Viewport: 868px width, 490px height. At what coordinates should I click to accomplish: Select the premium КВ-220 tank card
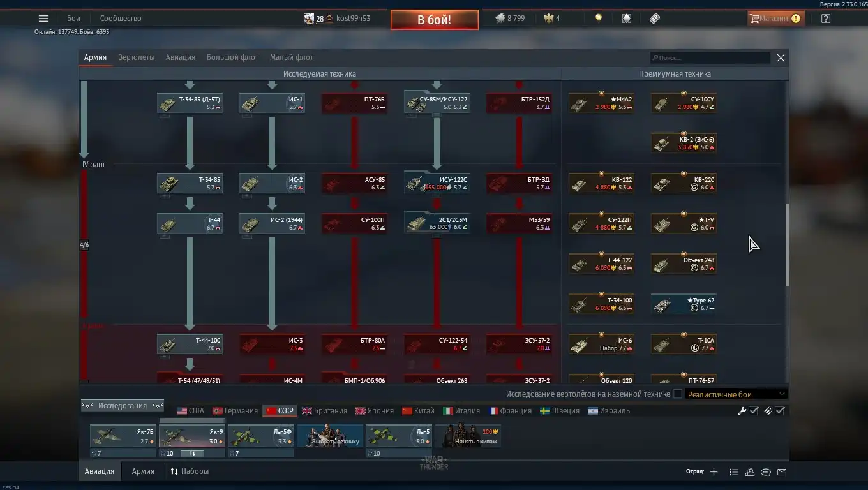(x=684, y=183)
